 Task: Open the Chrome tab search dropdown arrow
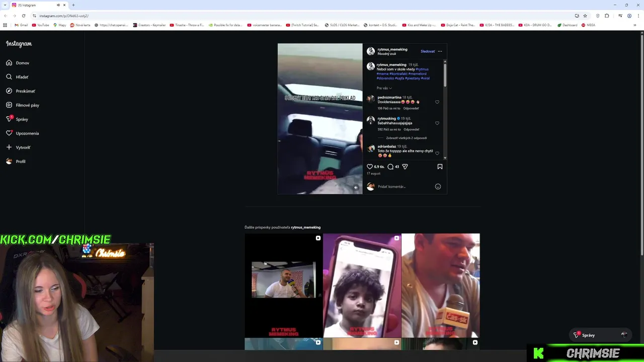click(x=5, y=5)
